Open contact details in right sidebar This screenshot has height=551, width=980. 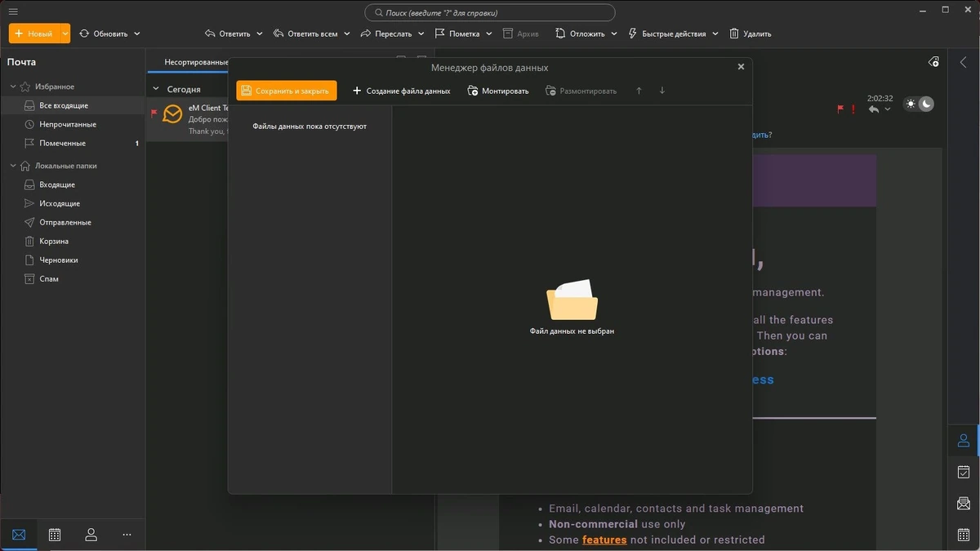pyautogui.click(x=964, y=441)
